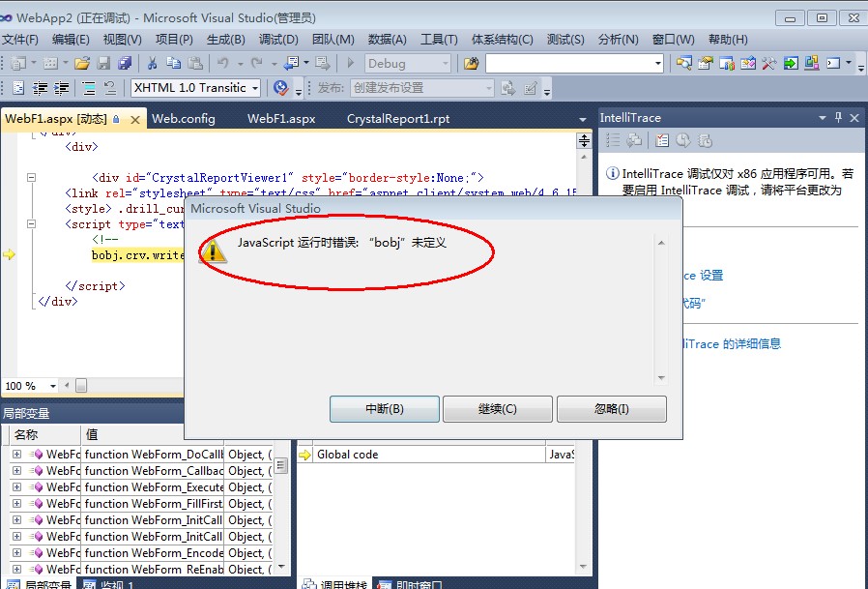Open the IntelliTrace window options dropdown
The width and height of the screenshot is (868, 589).
(x=822, y=117)
